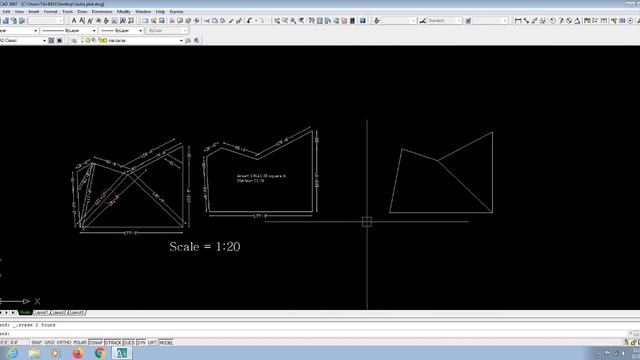Click the Zoom realtime icon
This screenshot has height=360, width=640.
(285, 21)
